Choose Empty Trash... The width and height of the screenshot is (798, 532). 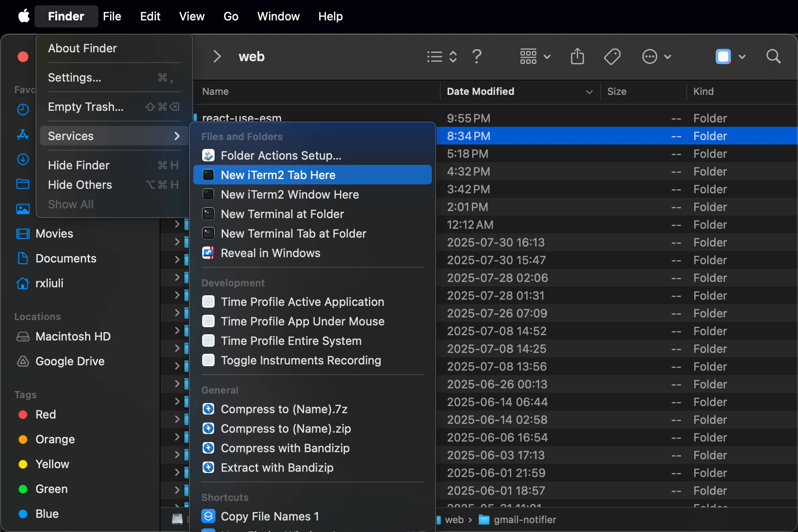(114, 107)
